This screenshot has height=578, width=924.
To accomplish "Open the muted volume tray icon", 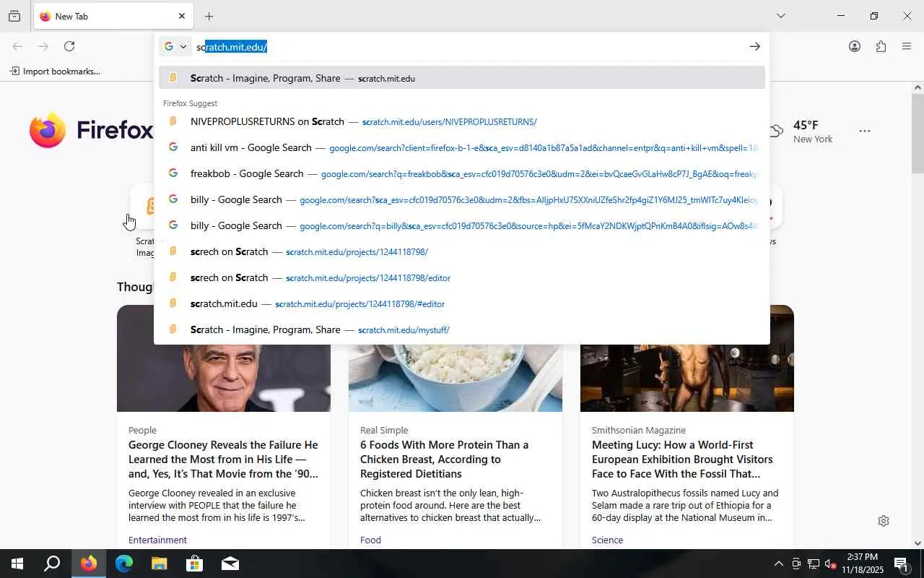I will (830, 564).
